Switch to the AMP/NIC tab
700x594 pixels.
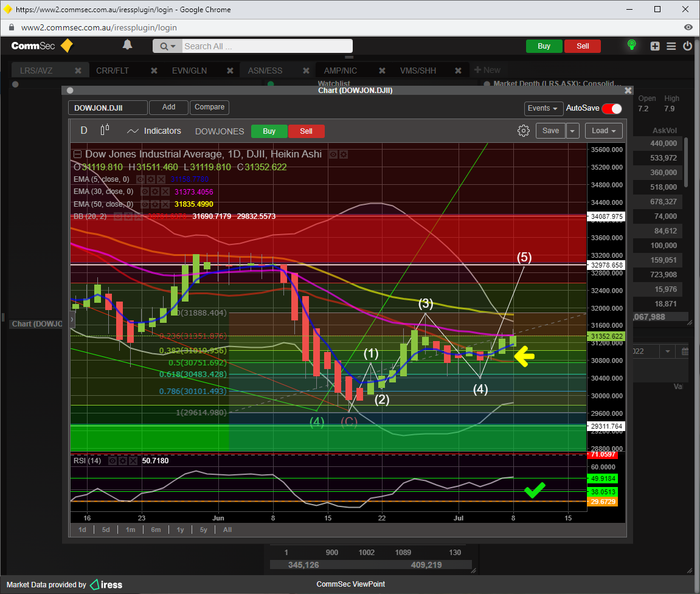pyautogui.click(x=340, y=71)
